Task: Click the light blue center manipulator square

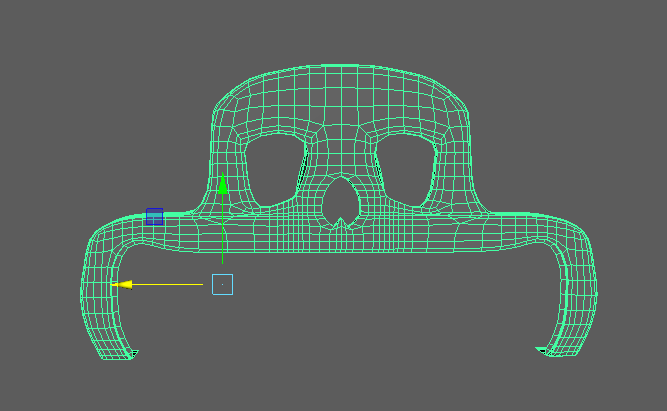Action: [x=222, y=285]
